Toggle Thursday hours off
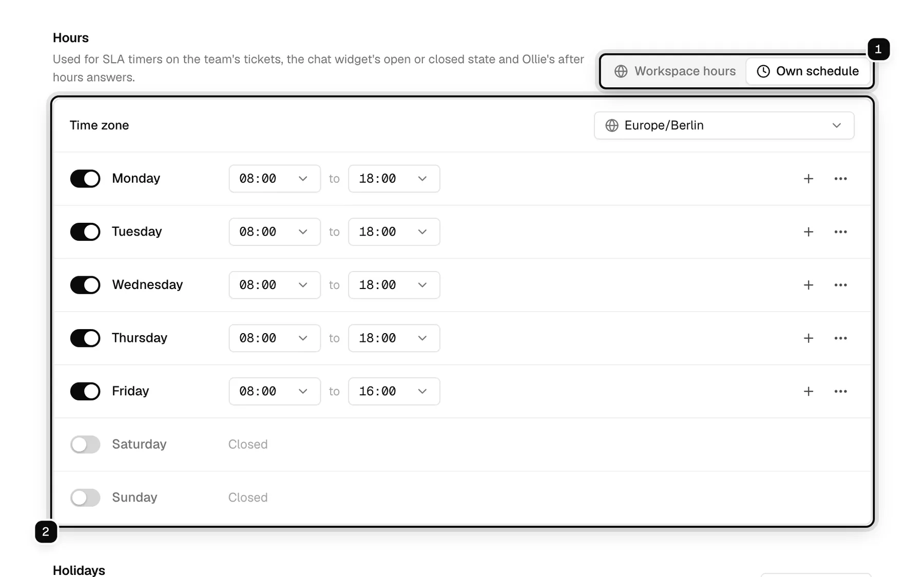 85,338
